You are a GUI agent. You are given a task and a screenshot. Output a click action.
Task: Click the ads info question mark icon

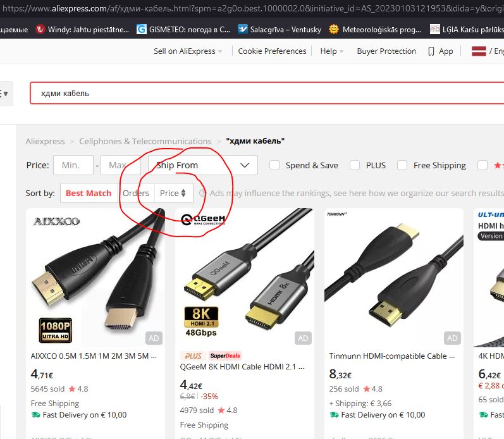pyautogui.click(x=202, y=193)
